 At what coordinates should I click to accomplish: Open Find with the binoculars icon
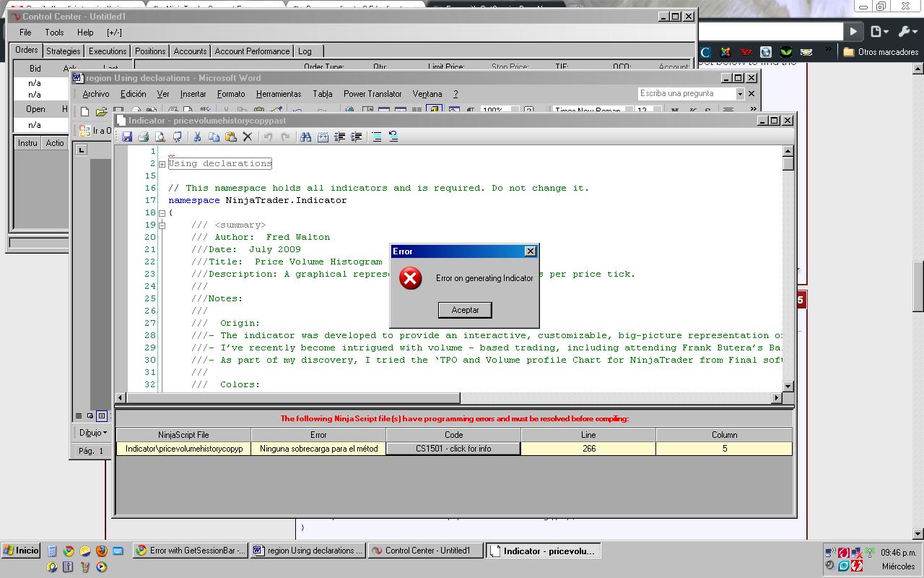pyautogui.click(x=305, y=137)
